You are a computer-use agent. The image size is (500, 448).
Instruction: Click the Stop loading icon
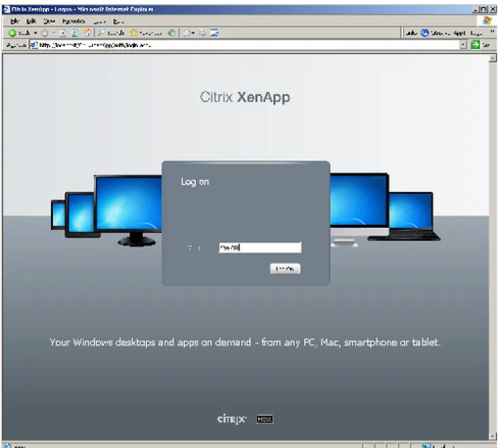(x=63, y=33)
